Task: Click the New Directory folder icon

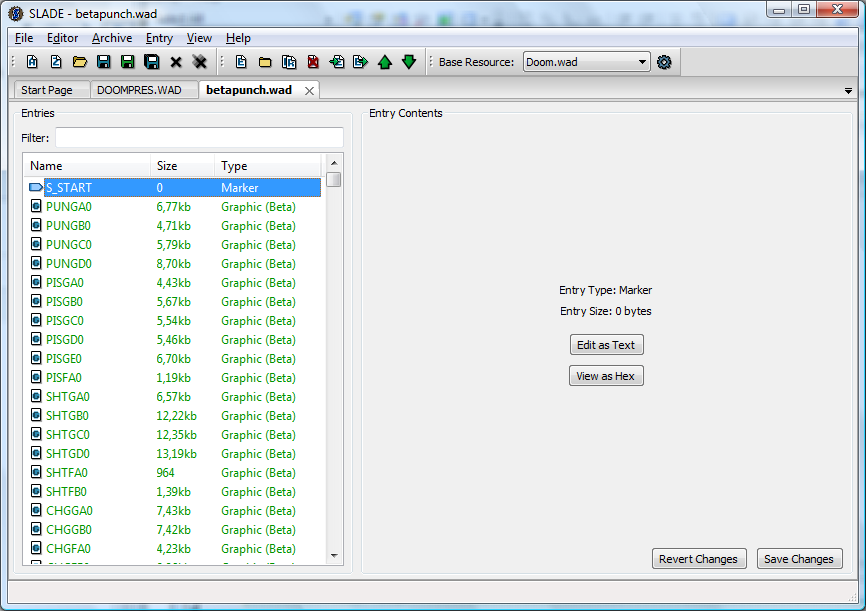Action: click(265, 62)
